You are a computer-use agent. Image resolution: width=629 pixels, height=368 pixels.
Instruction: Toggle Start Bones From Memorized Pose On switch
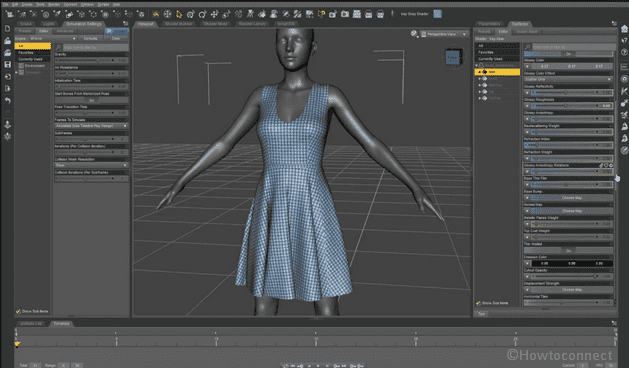[x=91, y=100]
